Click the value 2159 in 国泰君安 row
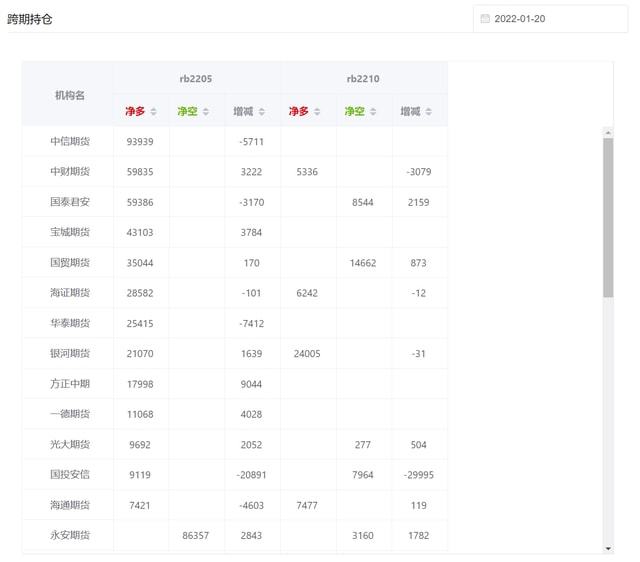Viewport: 640px width, 562px height. point(419,202)
